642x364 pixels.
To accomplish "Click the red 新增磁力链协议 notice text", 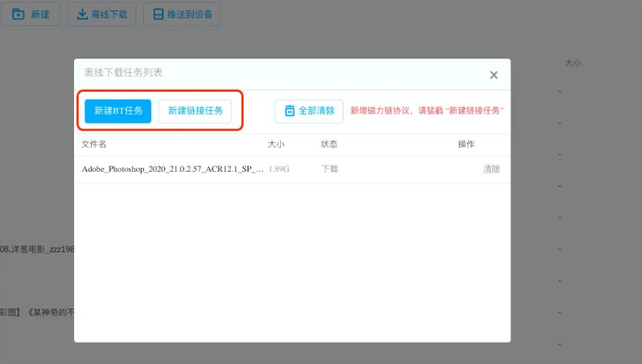I will click(426, 110).
